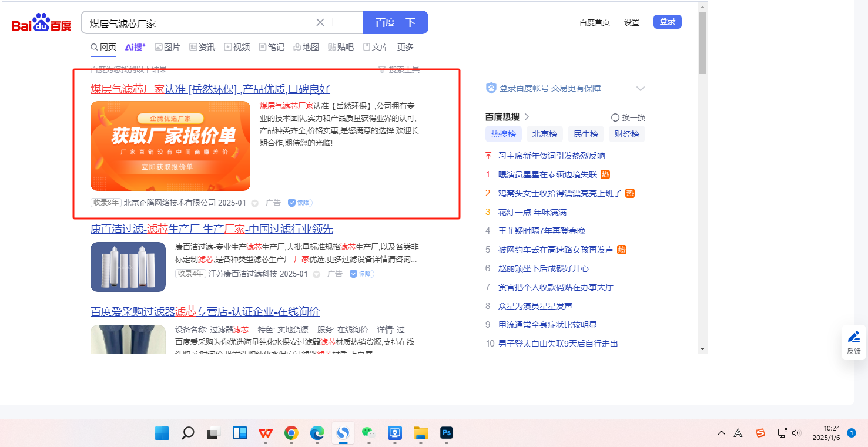Refresh hot list with 换一换

(x=628, y=117)
